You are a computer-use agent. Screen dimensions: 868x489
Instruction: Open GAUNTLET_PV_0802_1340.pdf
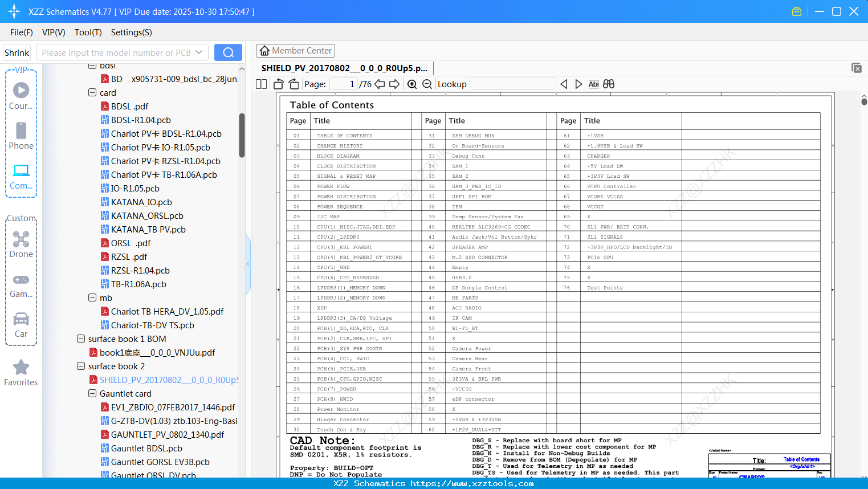tap(162, 434)
